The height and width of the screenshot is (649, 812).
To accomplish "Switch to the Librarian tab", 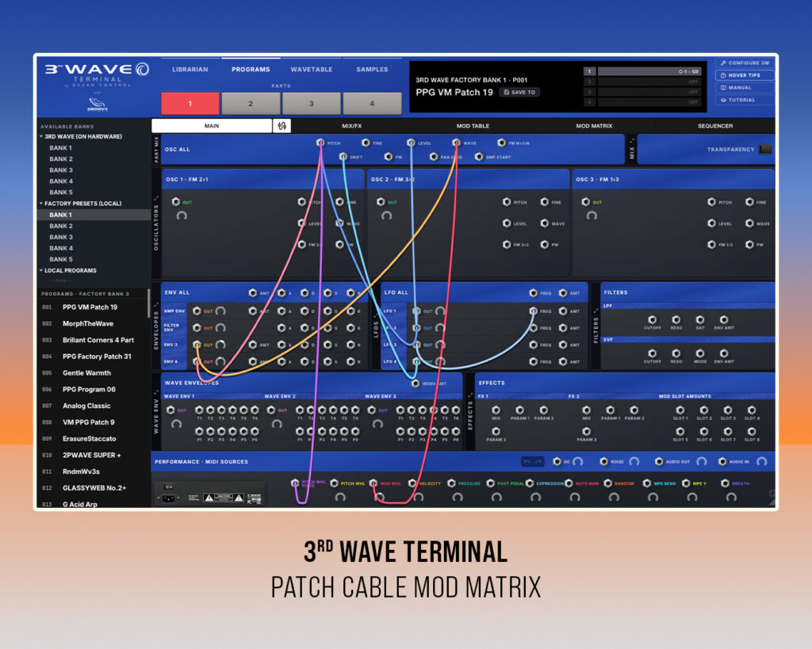I will click(x=190, y=70).
